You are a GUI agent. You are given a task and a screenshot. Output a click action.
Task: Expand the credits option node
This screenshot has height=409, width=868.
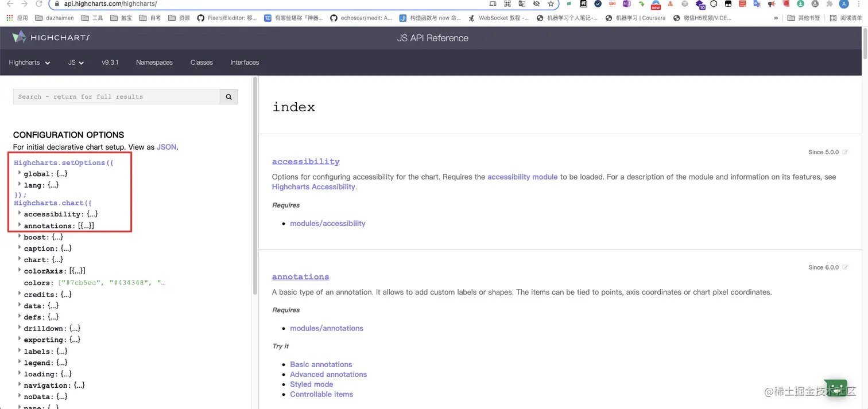pos(20,294)
